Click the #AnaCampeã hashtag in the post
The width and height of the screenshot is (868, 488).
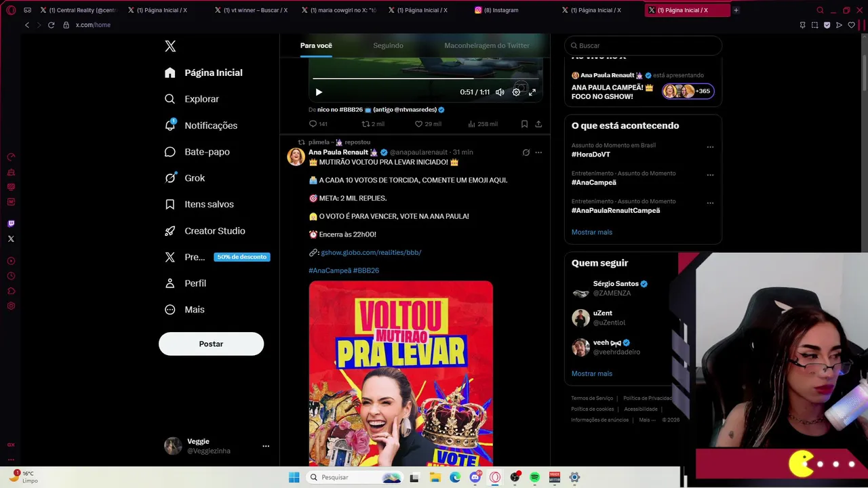pos(330,270)
